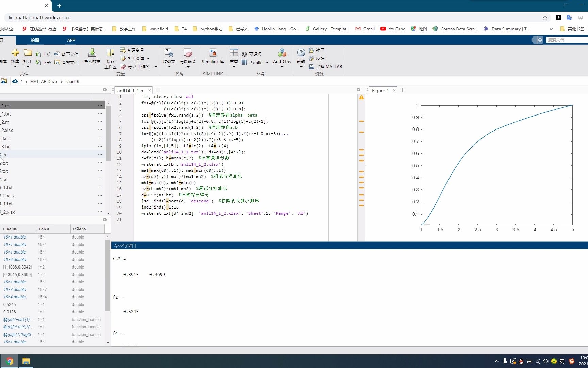Click the 转至文件 icon

(x=57, y=54)
